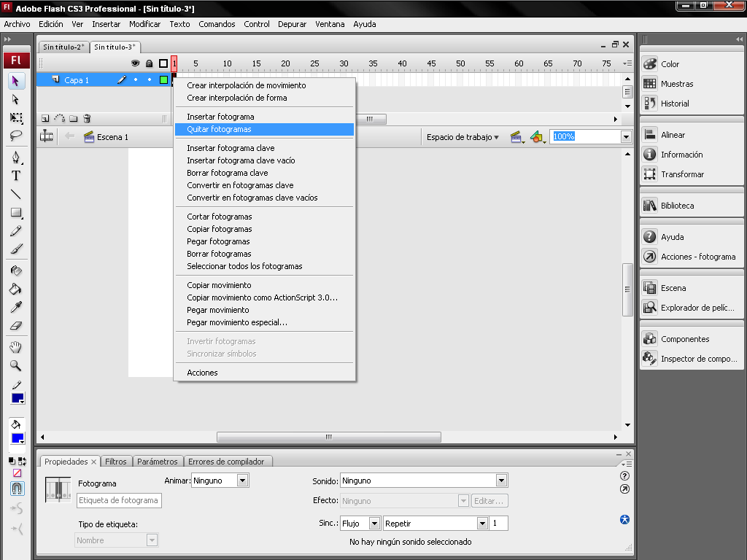Toggle show all layers as outlines
This screenshot has width=747, height=560.
(x=163, y=63)
